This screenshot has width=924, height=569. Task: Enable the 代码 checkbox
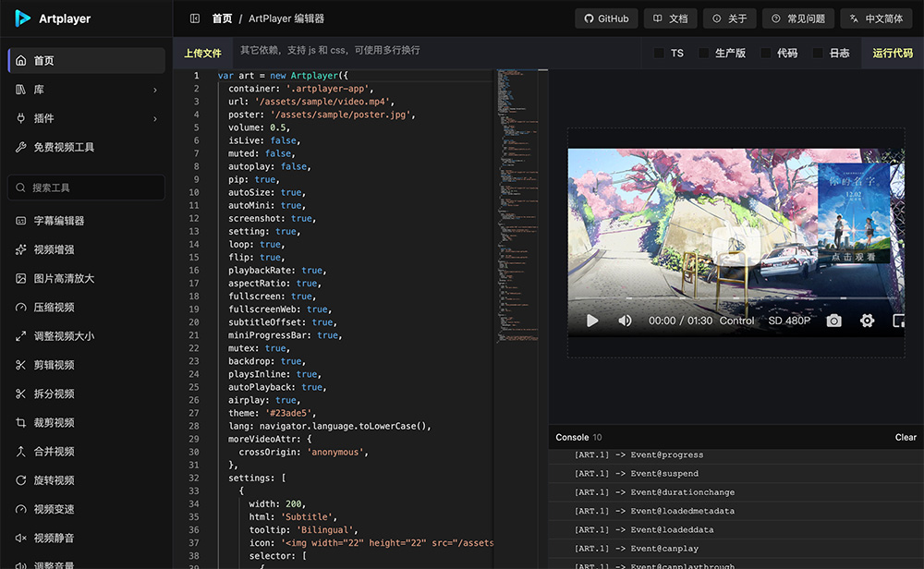765,53
